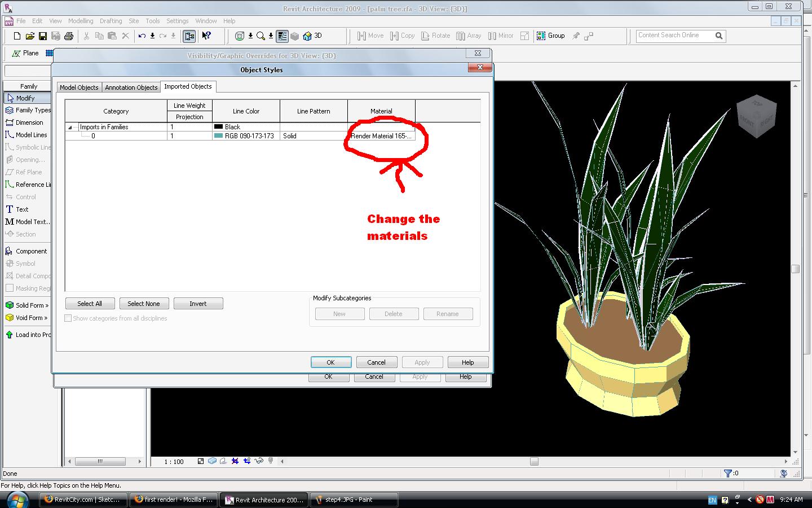Click the ViewCube in the 3D view
The image size is (812, 508).
pyautogui.click(x=756, y=116)
